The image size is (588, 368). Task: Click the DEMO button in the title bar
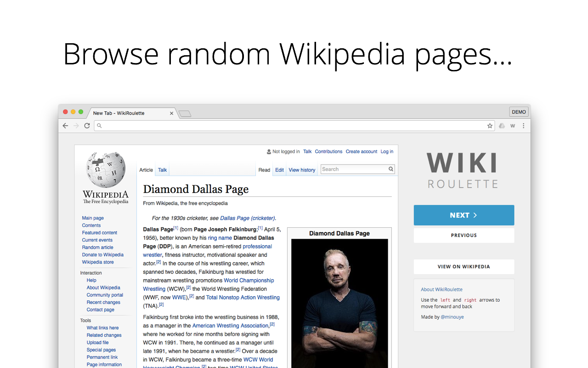[x=519, y=112]
